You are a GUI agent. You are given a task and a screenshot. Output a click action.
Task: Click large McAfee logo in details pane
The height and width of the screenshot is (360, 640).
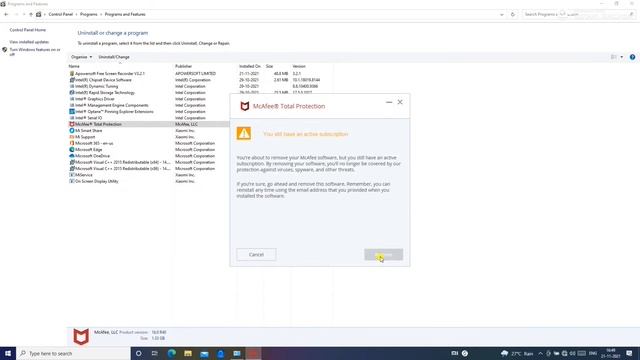pyautogui.click(x=81, y=337)
